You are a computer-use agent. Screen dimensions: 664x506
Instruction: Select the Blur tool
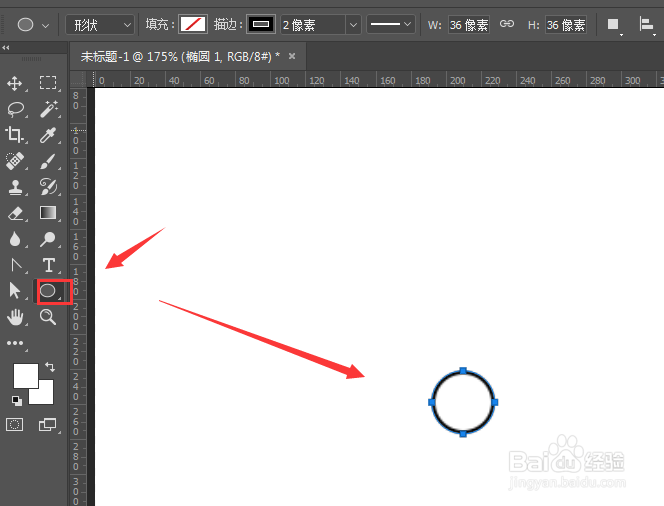15,239
